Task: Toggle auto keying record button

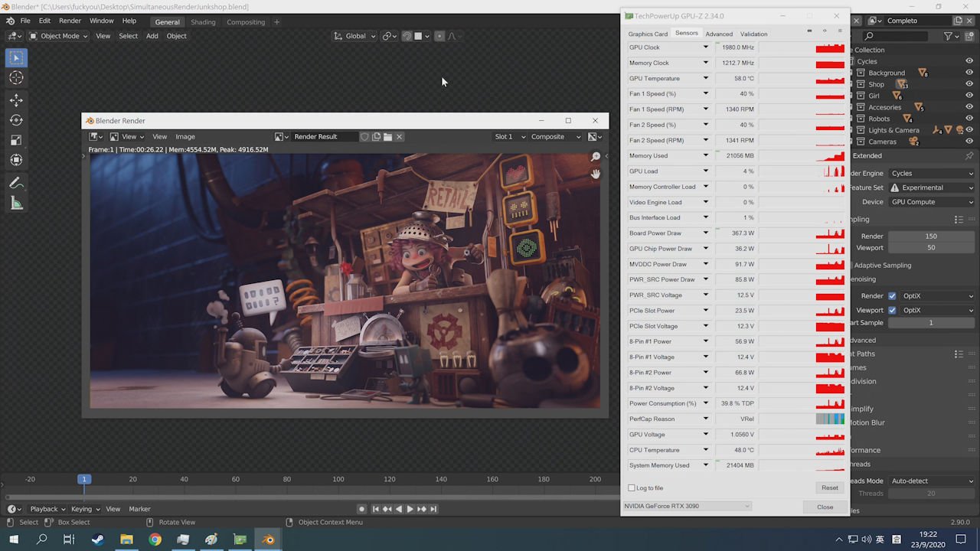Action: (x=362, y=509)
